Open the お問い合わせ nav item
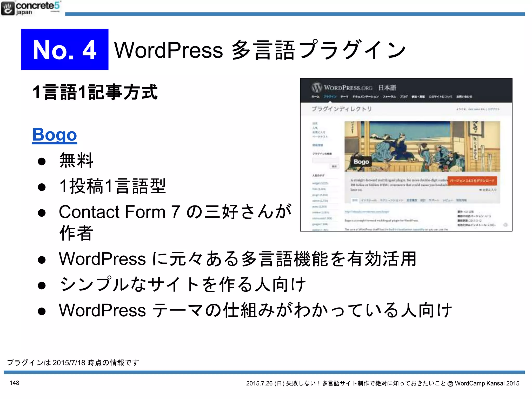 [464, 97]
